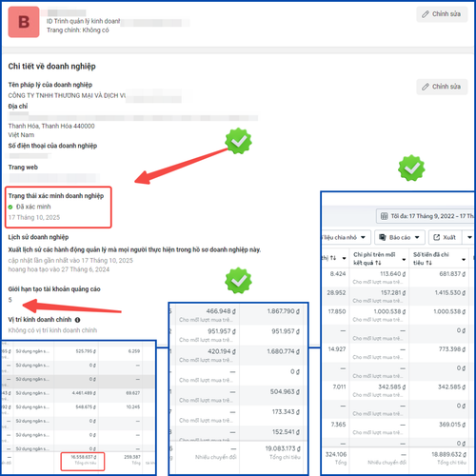Sort by Số tiền đã chi tiêu header
This screenshot has height=476, width=476.
[x=431, y=259]
